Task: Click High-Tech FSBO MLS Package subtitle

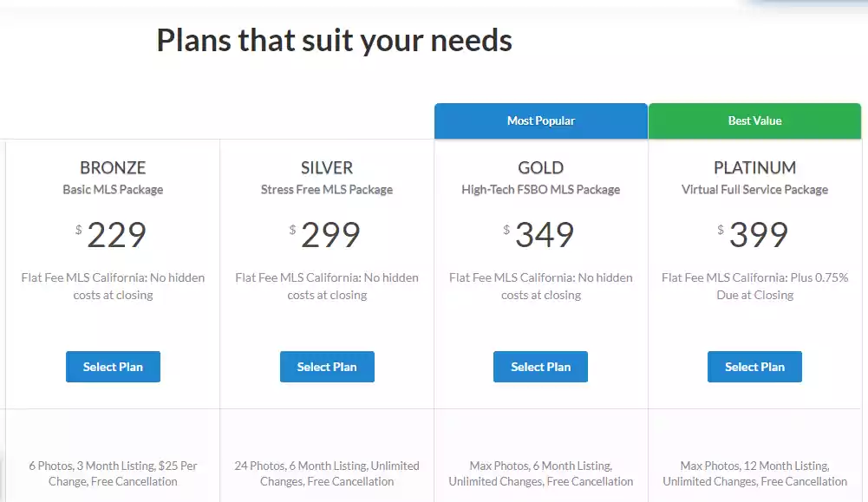Action: [540, 190]
